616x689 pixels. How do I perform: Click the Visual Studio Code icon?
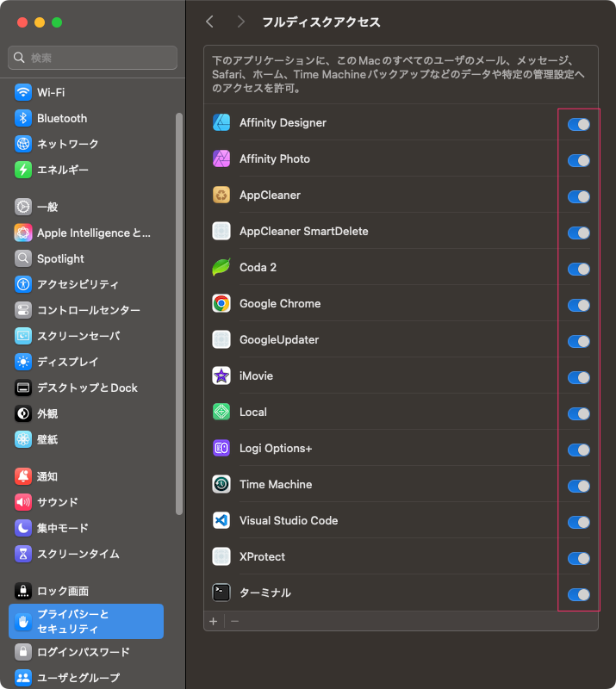coord(221,521)
